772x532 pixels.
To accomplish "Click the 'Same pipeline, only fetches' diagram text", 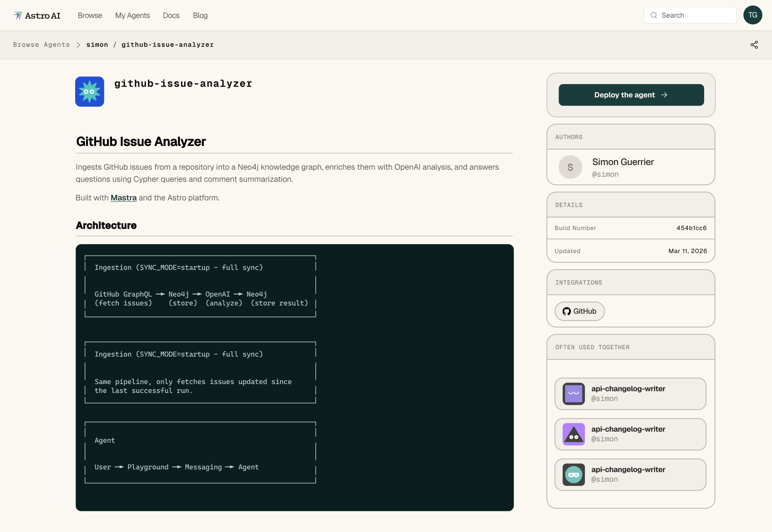I will [x=193, y=382].
